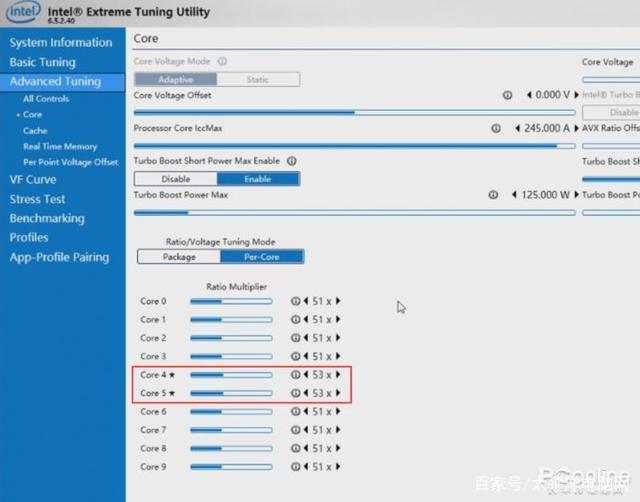
Task: Open Cache tuning sub-item
Action: [35, 131]
